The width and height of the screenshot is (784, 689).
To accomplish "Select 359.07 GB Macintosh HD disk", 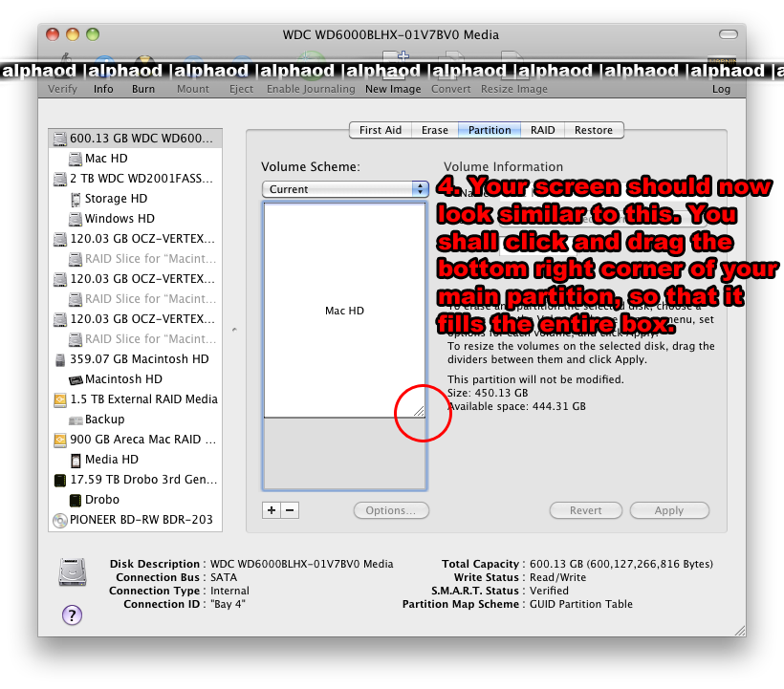I will pyautogui.click(x=136, y=358).
